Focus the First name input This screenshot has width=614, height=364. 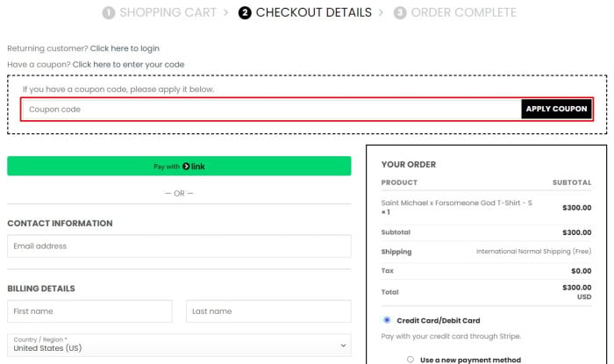coord(89,311)
